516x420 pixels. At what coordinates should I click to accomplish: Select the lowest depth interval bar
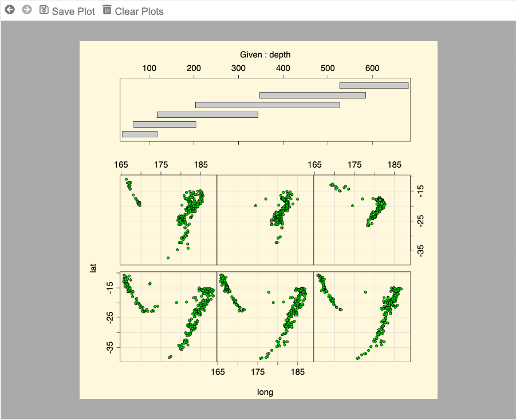click(x=140, y=134)
